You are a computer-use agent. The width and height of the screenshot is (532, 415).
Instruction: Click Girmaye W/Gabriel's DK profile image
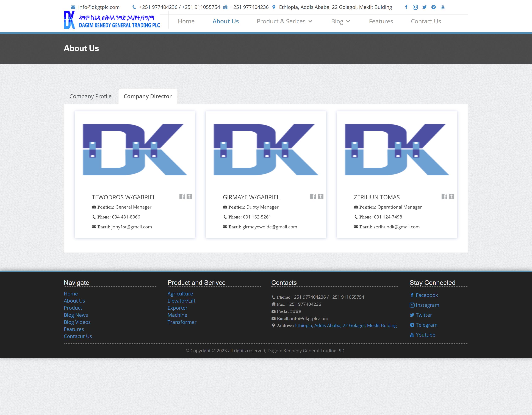pos(266,150)
